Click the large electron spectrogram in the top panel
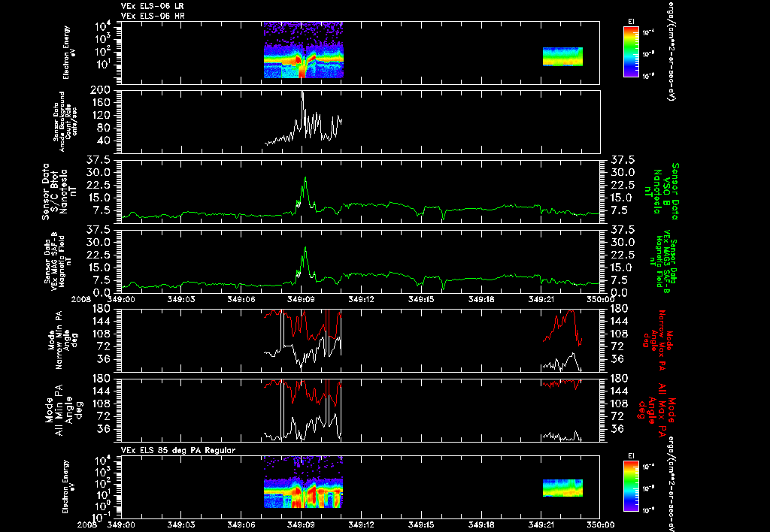 [304, 50]
